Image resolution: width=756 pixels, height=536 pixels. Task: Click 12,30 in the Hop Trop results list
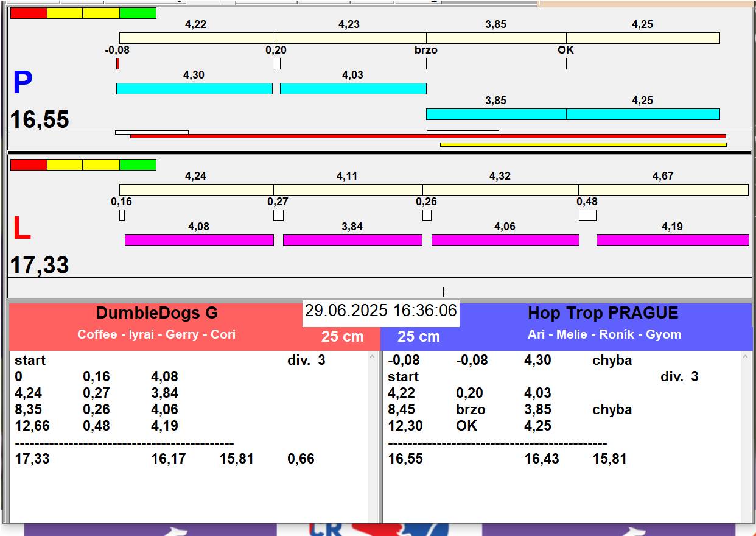[405, 426]
